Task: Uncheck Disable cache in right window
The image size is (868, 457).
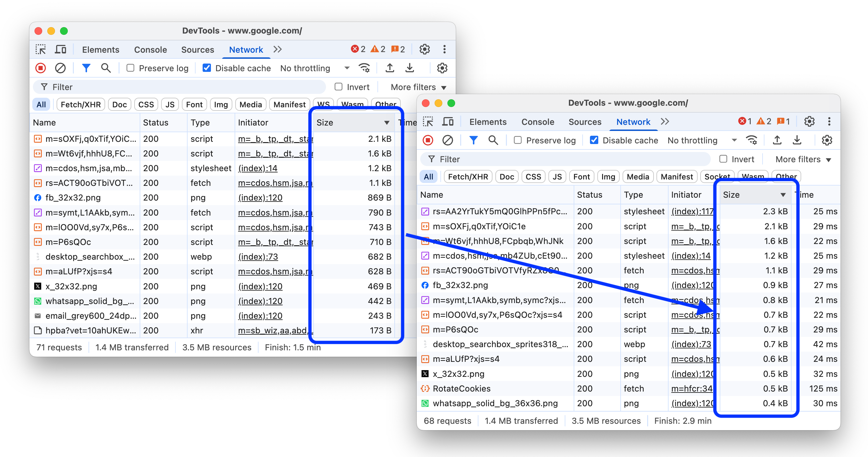Action: tap(594, 140)
